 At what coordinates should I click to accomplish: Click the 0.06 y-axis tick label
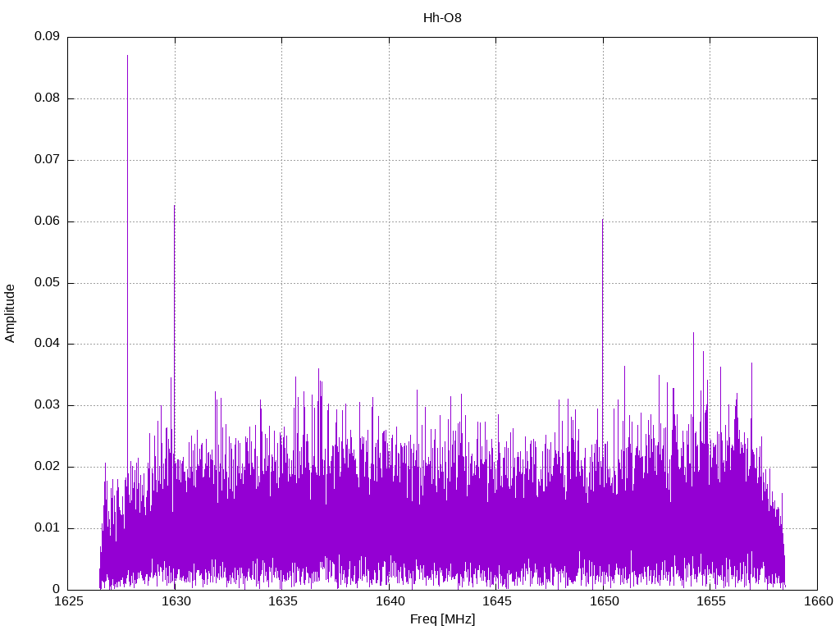point(47,221)
